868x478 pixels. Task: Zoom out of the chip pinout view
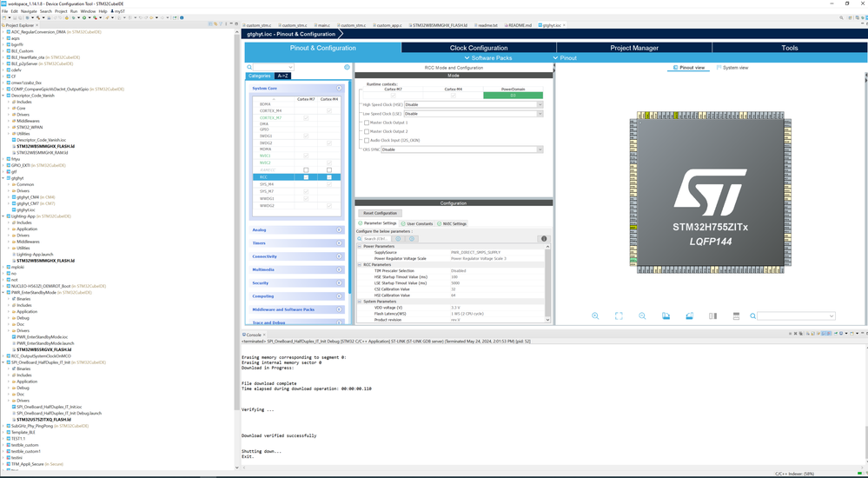coord(642,316)
